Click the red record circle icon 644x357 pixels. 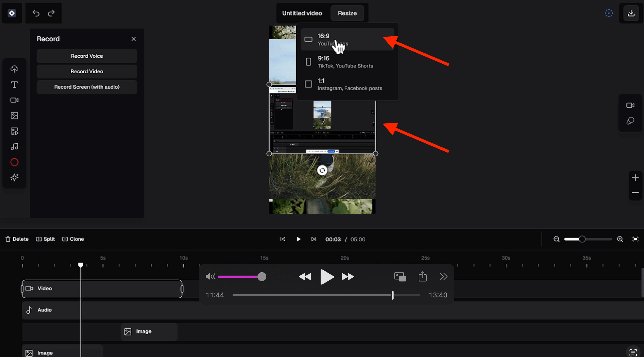pos(14,162)
